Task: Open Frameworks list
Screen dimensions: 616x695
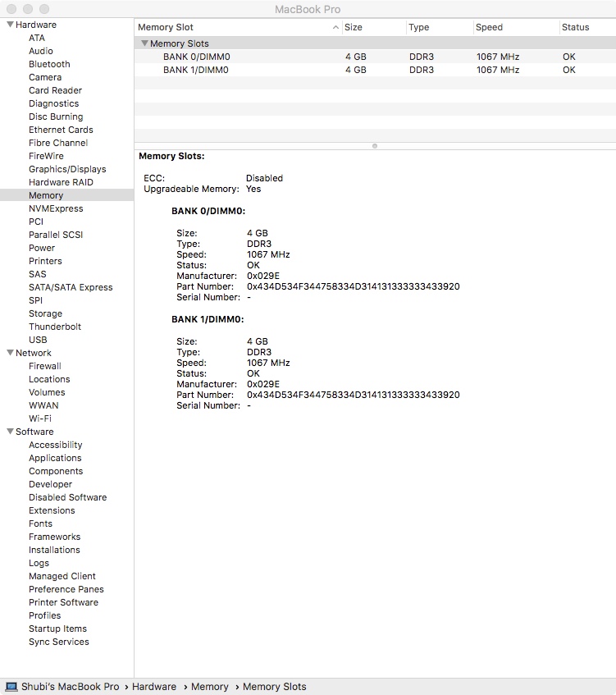Action: tap(54, 537)
